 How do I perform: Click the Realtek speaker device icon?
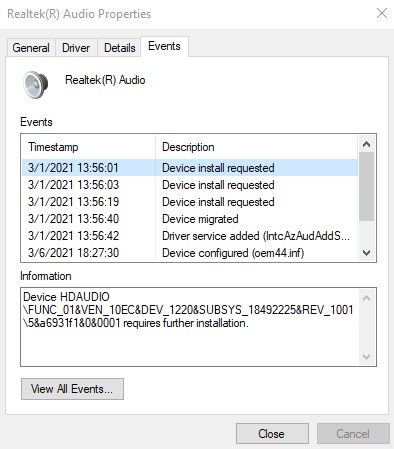[35, 84]
